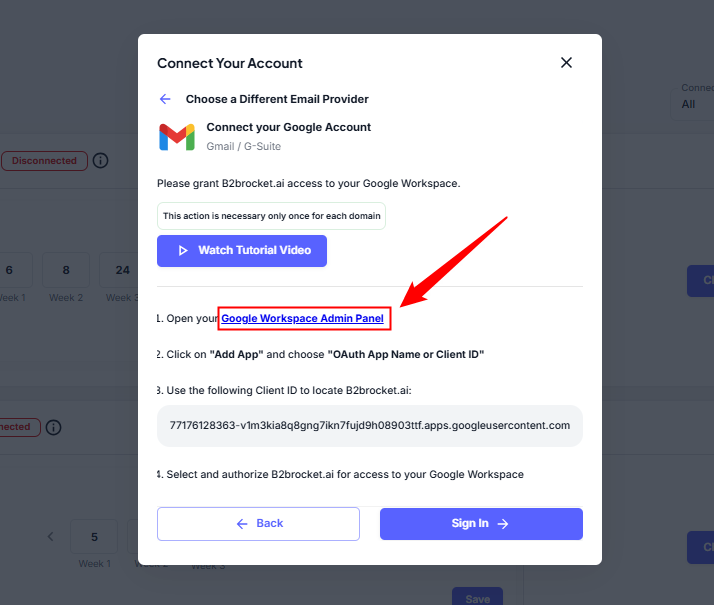714x605 pixels.
Task: Click the upper Disconnected status badge
Action: 43,160
